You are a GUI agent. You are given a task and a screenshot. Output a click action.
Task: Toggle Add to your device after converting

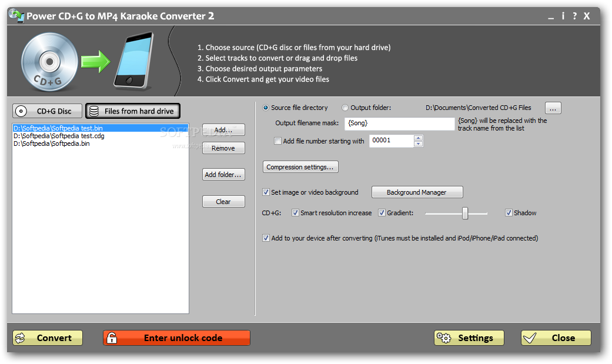266,238
